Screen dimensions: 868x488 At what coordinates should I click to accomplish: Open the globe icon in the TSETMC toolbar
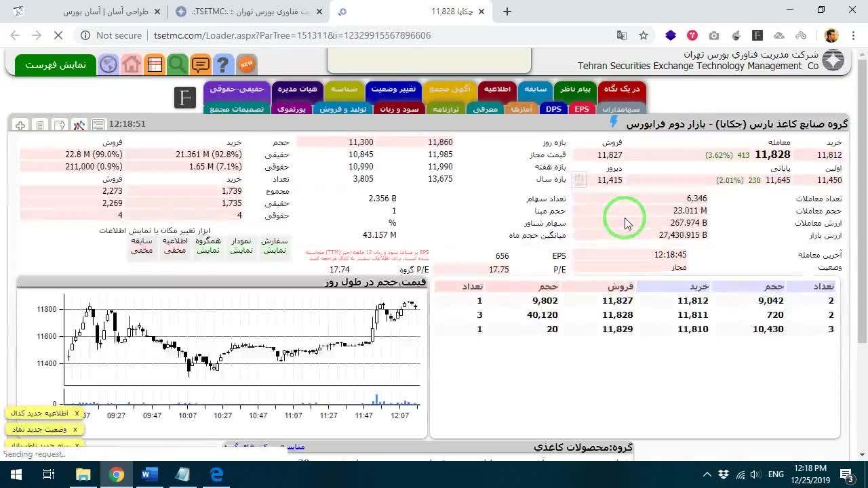(108, 64)
